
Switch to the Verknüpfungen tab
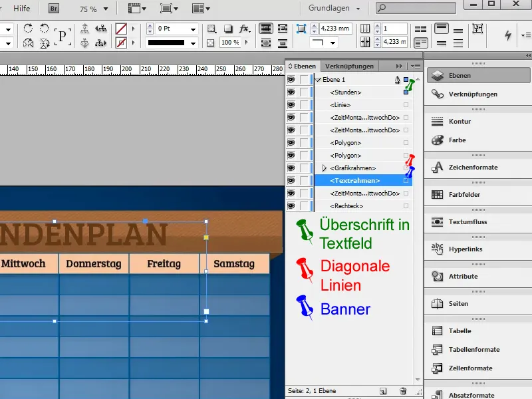click(x=349, y=66)
